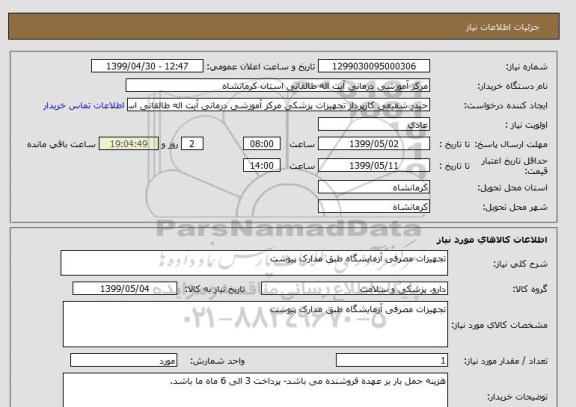Select the label اولویت نیاز
This screenshot has height=407, width=576.
pyautogui.click(x=526, y=125)
